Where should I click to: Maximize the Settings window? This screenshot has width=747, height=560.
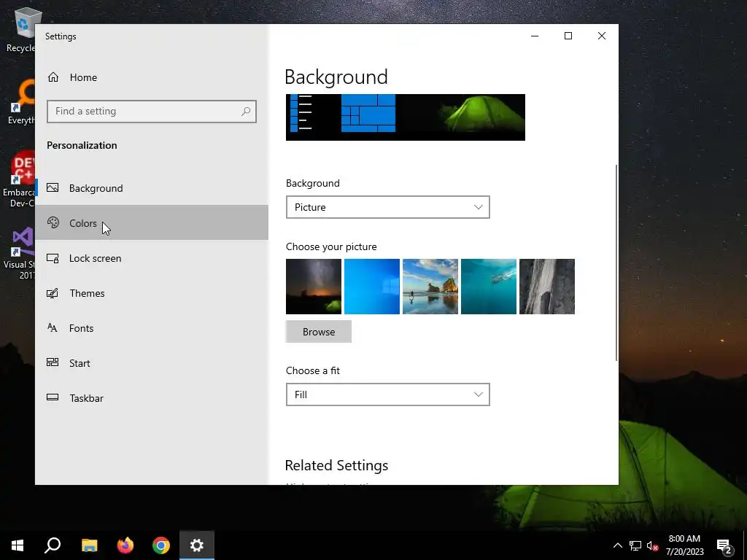point(568,36)
